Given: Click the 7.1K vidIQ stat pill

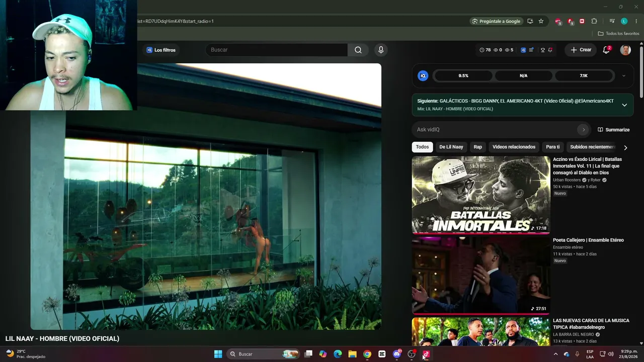Looking at the screenshot, I should pos(584,75).
